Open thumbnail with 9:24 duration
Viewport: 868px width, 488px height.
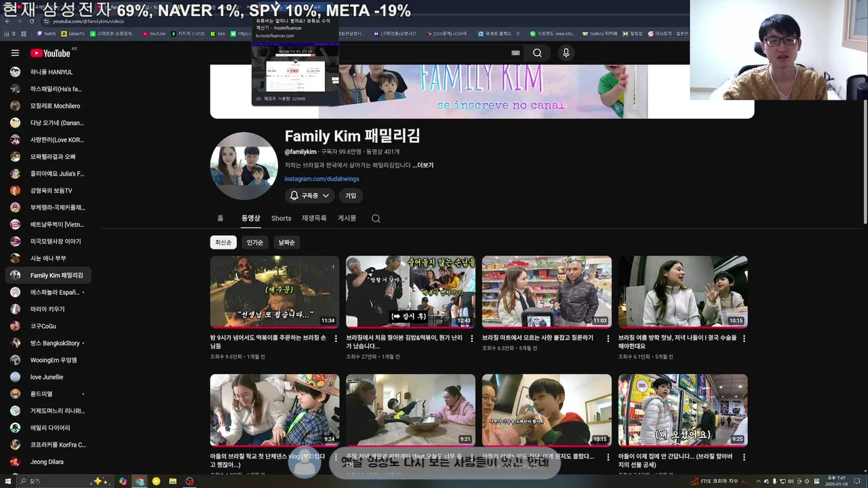[x=275, y=410]
